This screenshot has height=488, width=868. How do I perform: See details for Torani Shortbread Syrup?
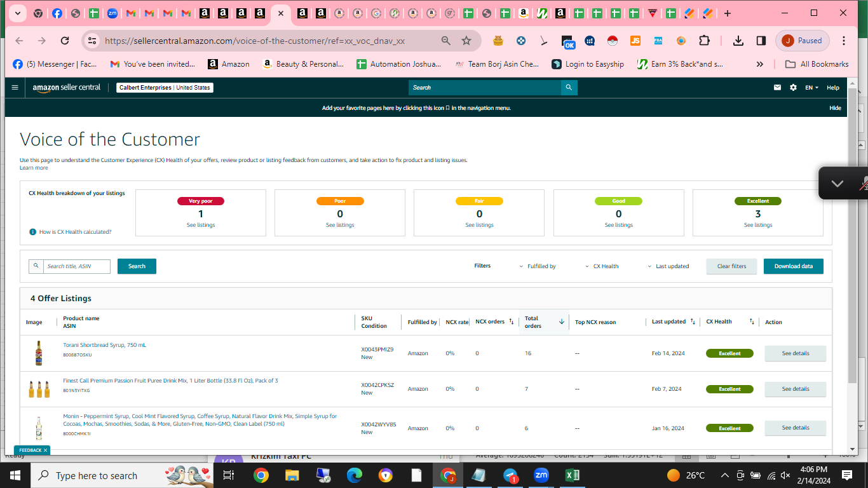point(796,353)
